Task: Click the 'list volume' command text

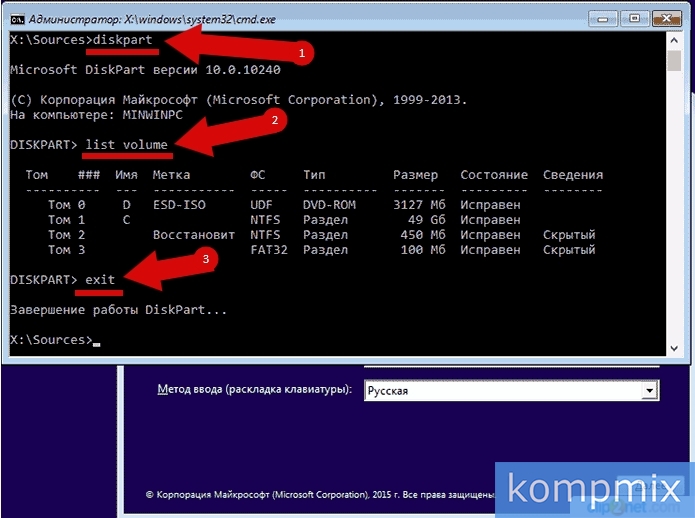Action: (127, 145)
